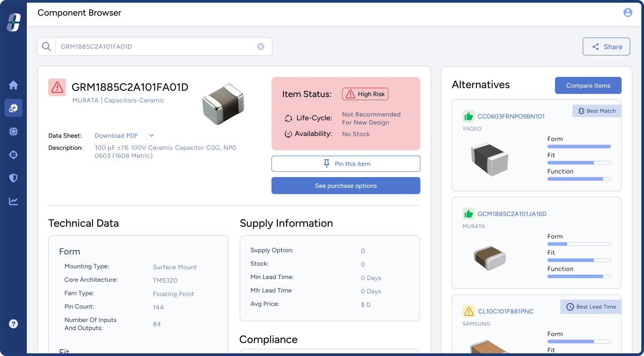
Task: Click the Component Browser page title
Action: click(80, 13)
